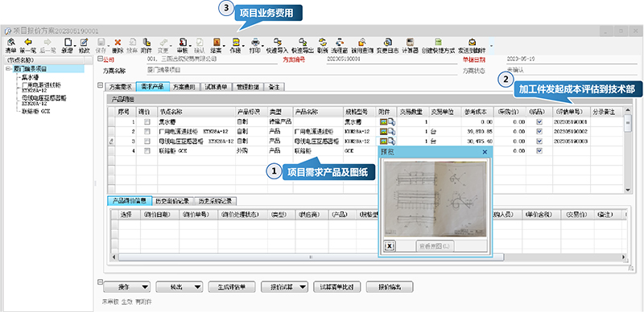Click the 生成评估单 button
Viewport: 644px width, 312px height.
(232, 286)
